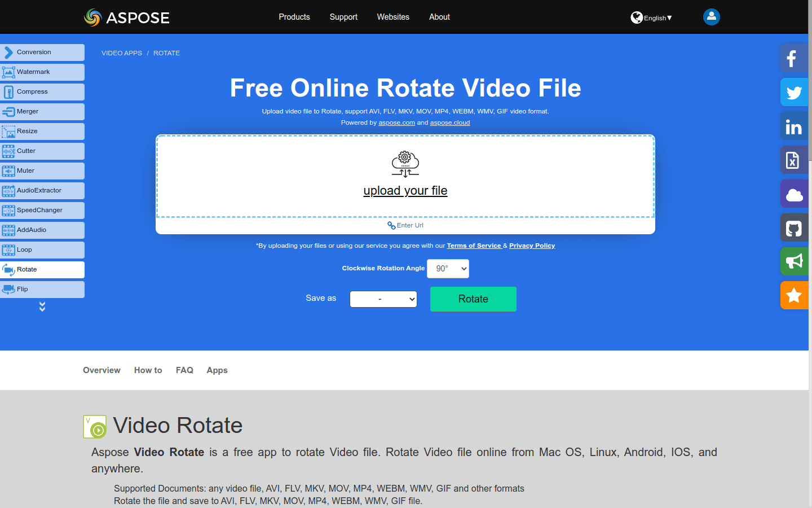This screenshot has height=508, width=812.
Task: Open the English language selector
Action: point(651,17)
